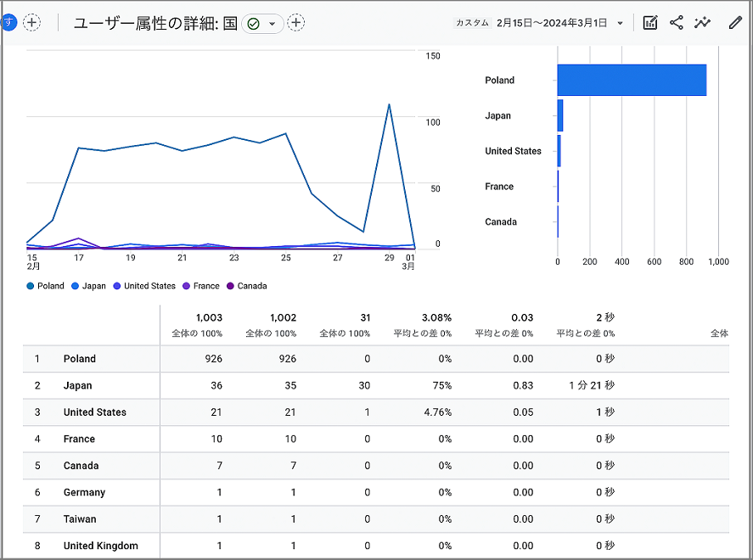
Task: Click the カスタム date range label
Action: tap(472, 24)
